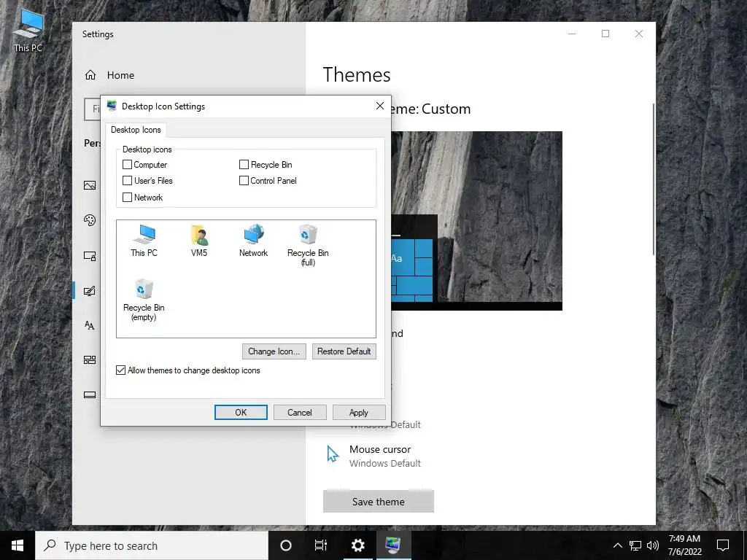Image resolution: width=747 pixels, height=560 pixels.
Task: Open the Background picture sidebar icon in Settings
Action: tap(90, 185)
